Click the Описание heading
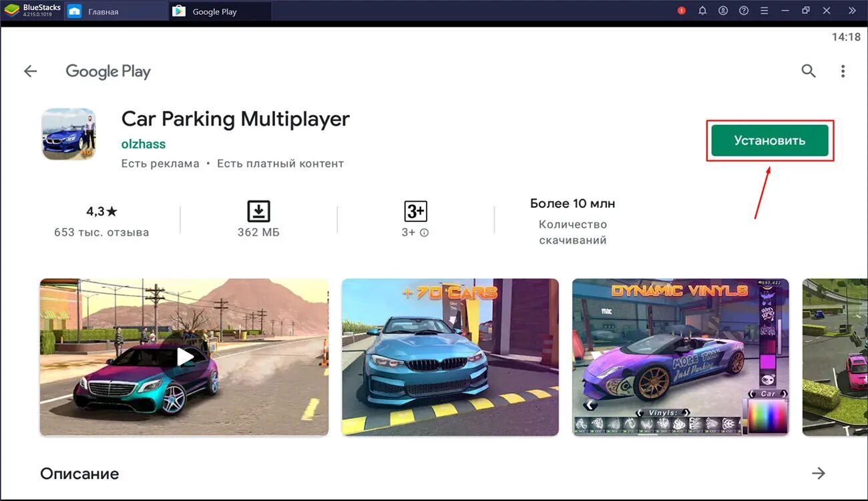Screen dimensions: 868x501 tap(79, 474)
